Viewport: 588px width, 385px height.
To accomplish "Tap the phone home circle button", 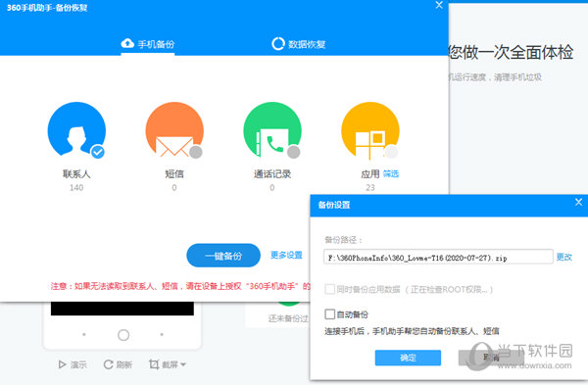I will (123, 335).
